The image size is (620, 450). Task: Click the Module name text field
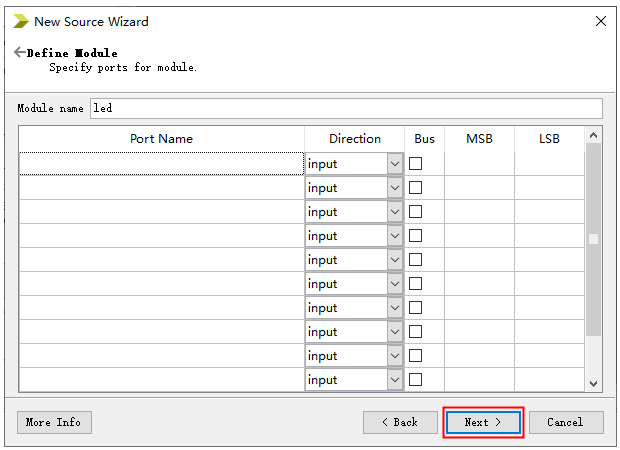(345, 108)
